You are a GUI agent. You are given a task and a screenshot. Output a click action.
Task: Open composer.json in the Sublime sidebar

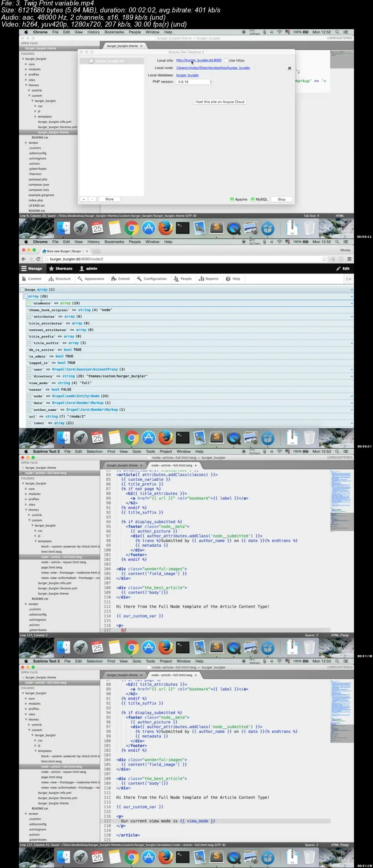(39, 185)
